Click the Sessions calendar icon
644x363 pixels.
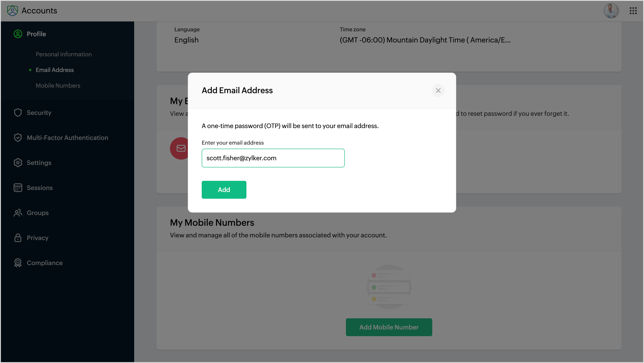pos(18,188)
